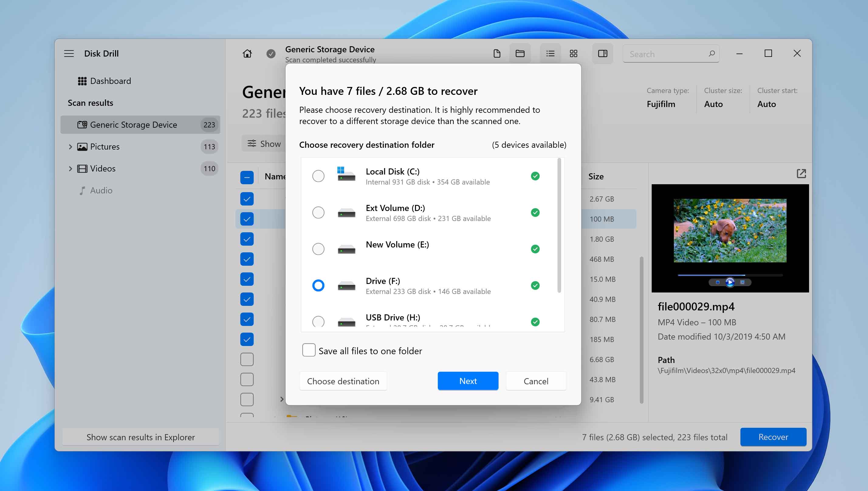Viewport: 868px width, 491px height.
Task: Click green check status for USB Drive (H:)
Action: (535, 322)
